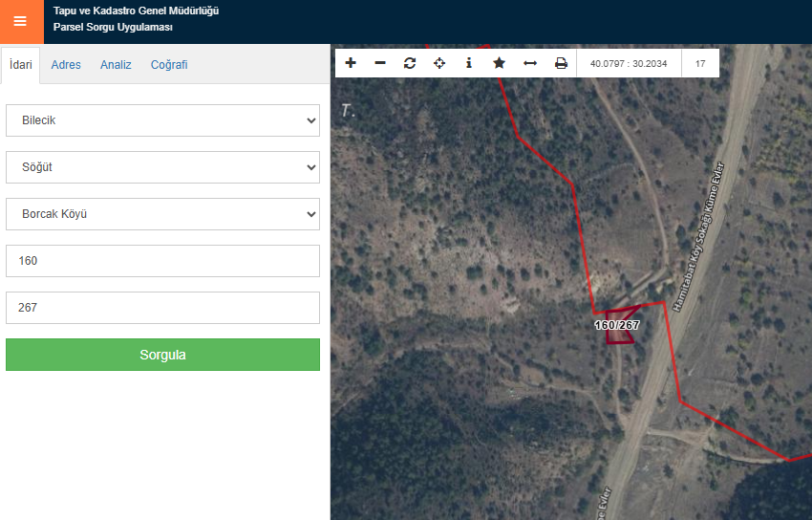Open the orange hamburger menu
Viewport: 812px width, 520px height.
click(21, 21)
